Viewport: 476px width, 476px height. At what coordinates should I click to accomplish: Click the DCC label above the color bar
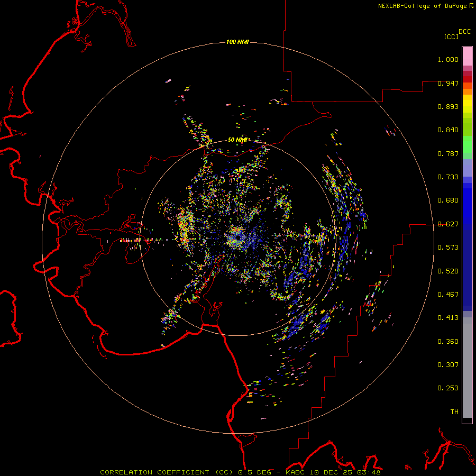(x=465, y=32)
